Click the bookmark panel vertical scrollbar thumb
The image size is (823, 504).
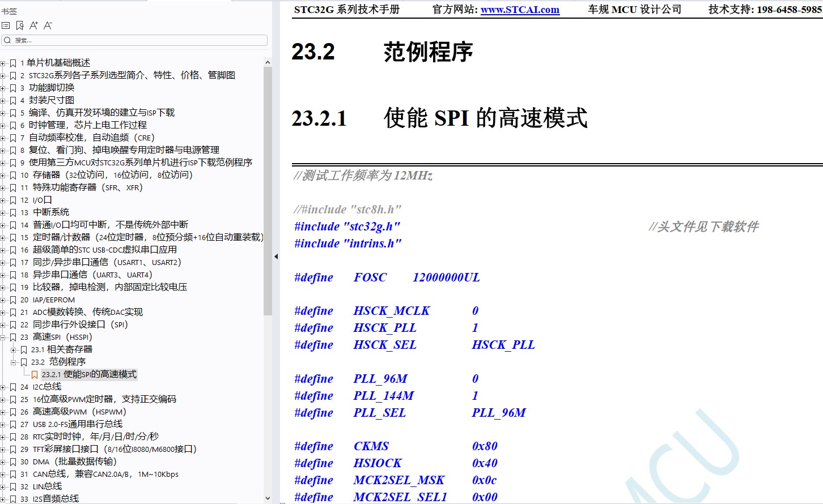[x=268, y=191]
